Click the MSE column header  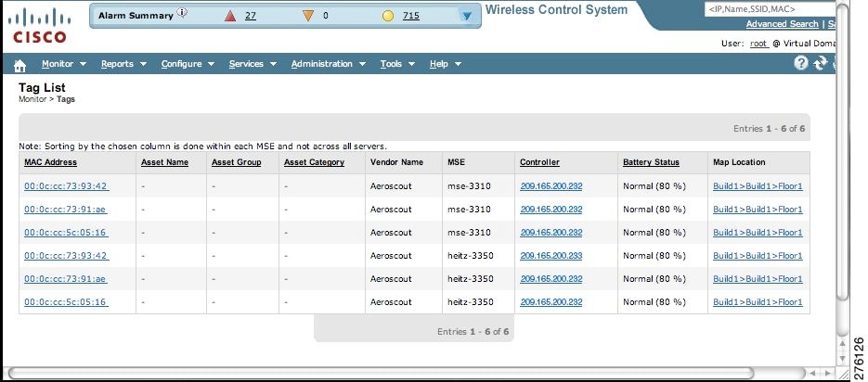coord(456,162)
